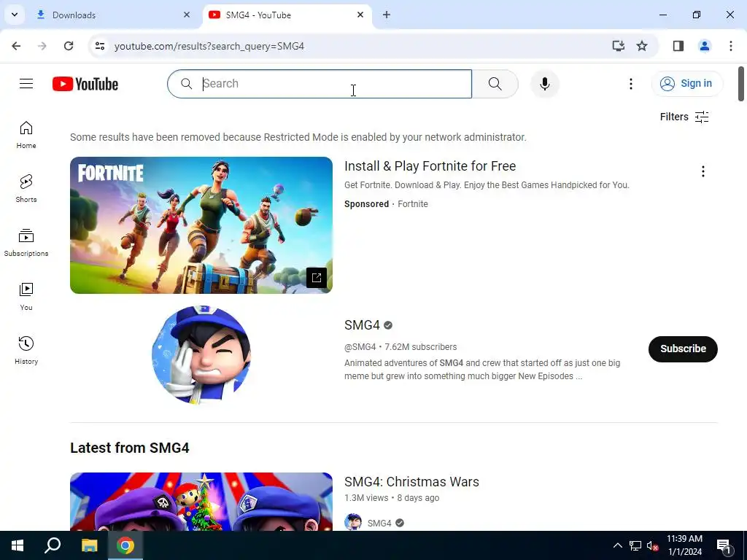Click the Fortnite ad thumbnail
The image size is (747, 560).
[x=201, y=225]
